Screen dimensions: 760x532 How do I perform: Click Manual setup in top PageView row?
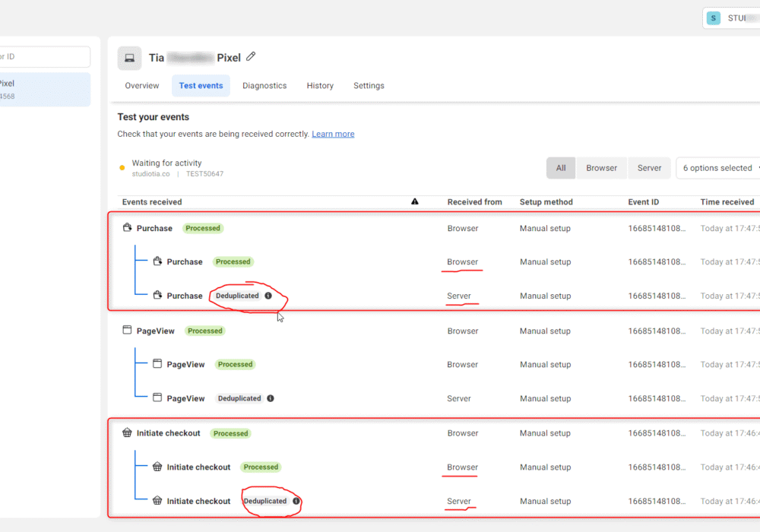pyautogui.click(x=545, y=331)
